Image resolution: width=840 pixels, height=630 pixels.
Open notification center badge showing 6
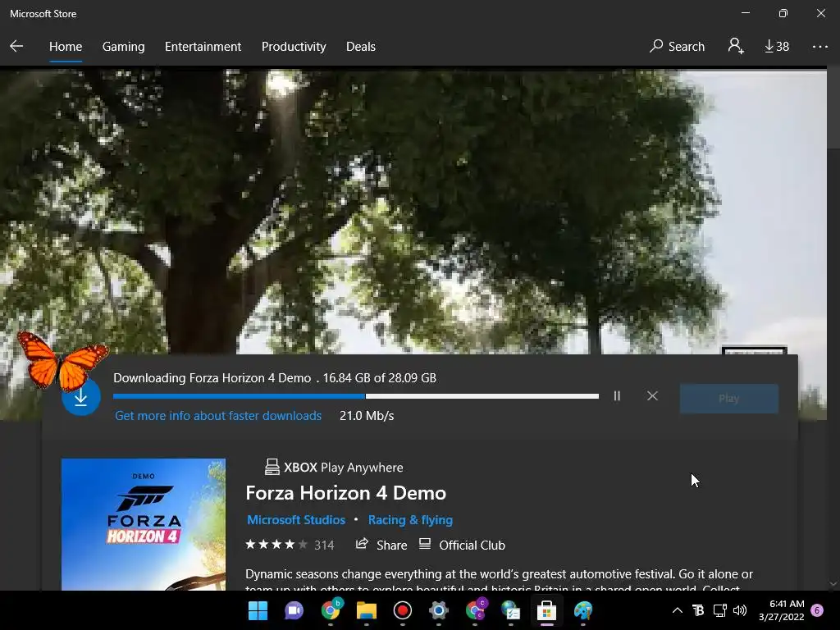tap(817, 610)
